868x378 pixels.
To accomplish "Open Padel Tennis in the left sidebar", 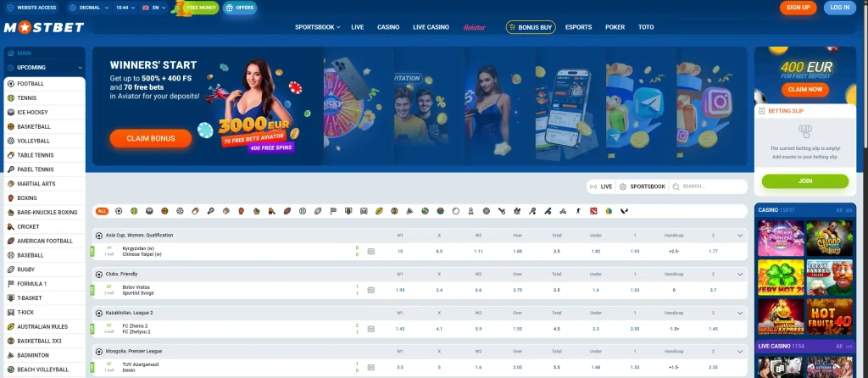I will click(x=44, y=170).
